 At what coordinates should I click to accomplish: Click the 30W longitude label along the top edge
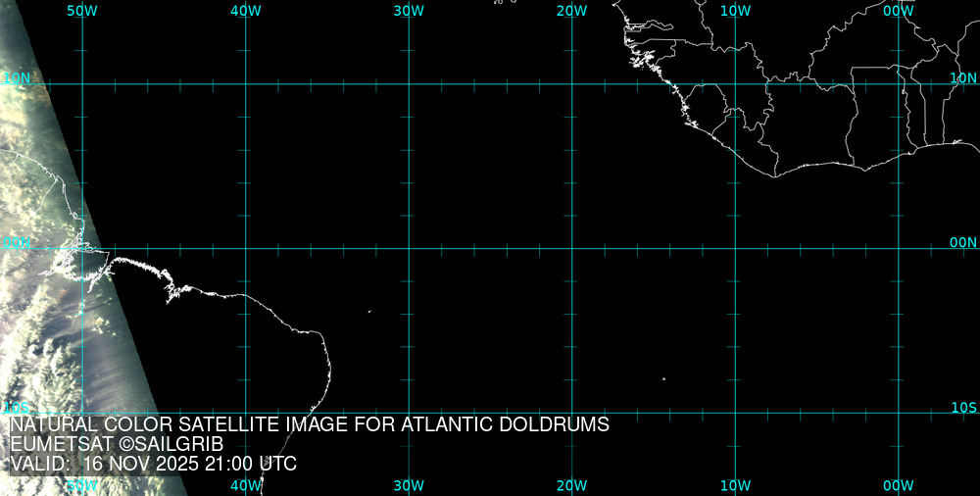pos(409,11)
